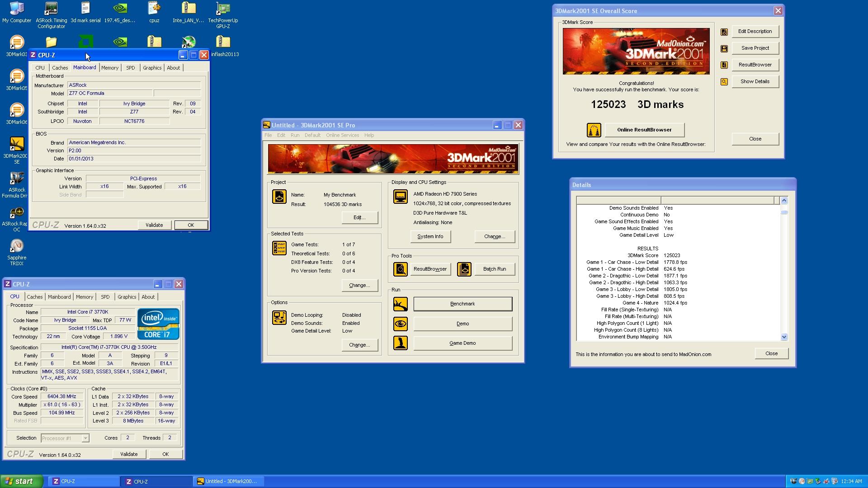Click Batch Run button
This screenshot has width=868, height=488.
point(494,269)
